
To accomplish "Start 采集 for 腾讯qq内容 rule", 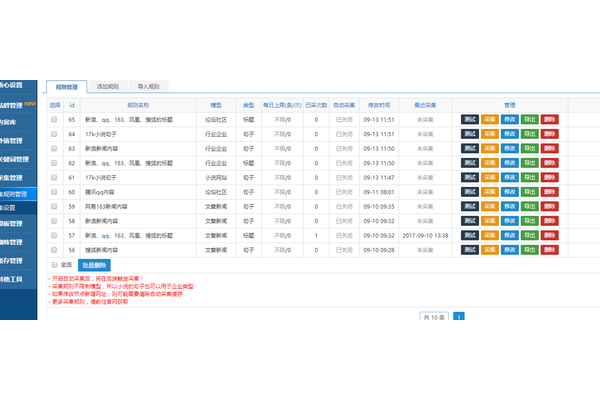I will pos(489,191).
